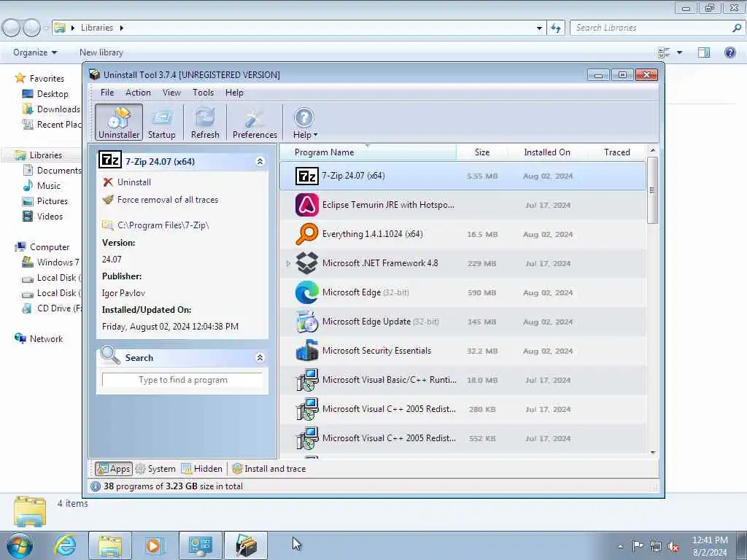This screenshot has height=560, width=747.
Task: Click the 7-Zip icon in details panel
Action: point(110,160)
